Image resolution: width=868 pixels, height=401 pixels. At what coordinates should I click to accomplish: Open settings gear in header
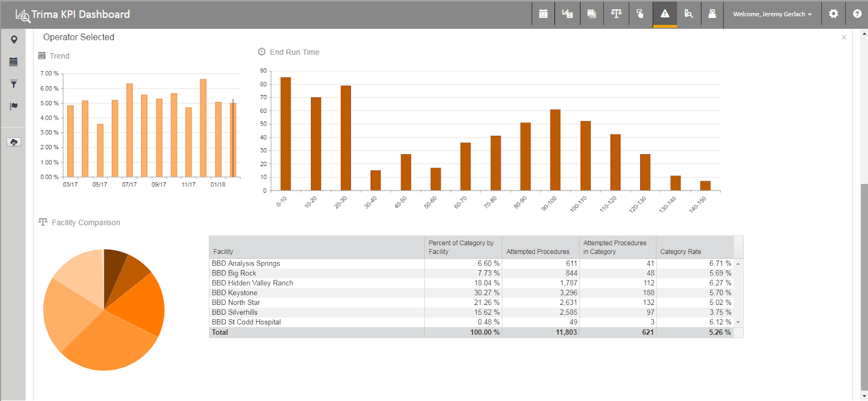[x=833, y=14]
